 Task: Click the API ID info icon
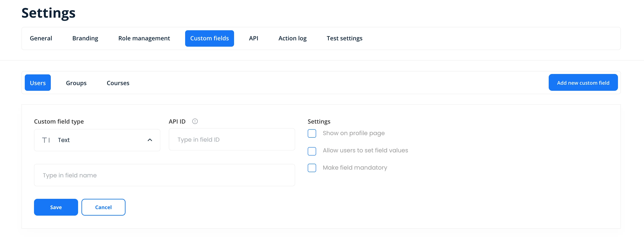pyautogui.click(x=195, y=121)
